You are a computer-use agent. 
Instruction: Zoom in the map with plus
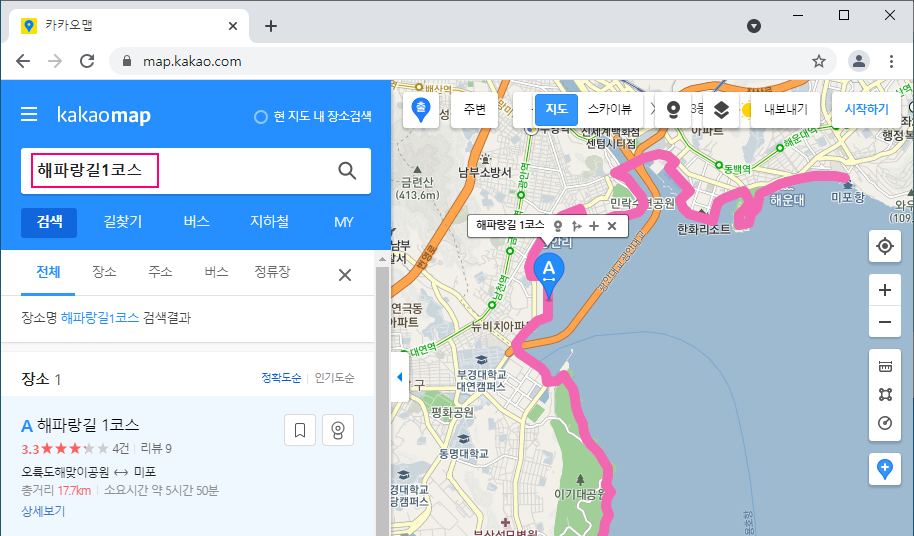(885, 290)
